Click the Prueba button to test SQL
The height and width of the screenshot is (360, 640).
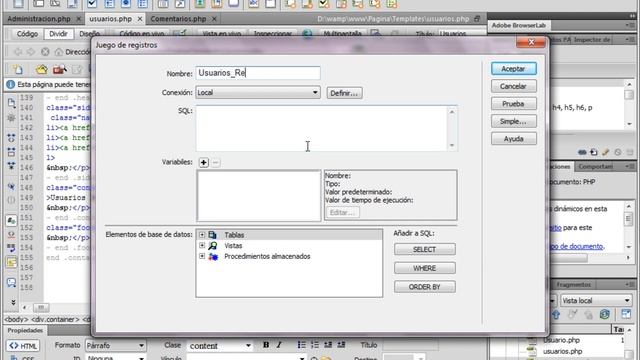[513, 104]
